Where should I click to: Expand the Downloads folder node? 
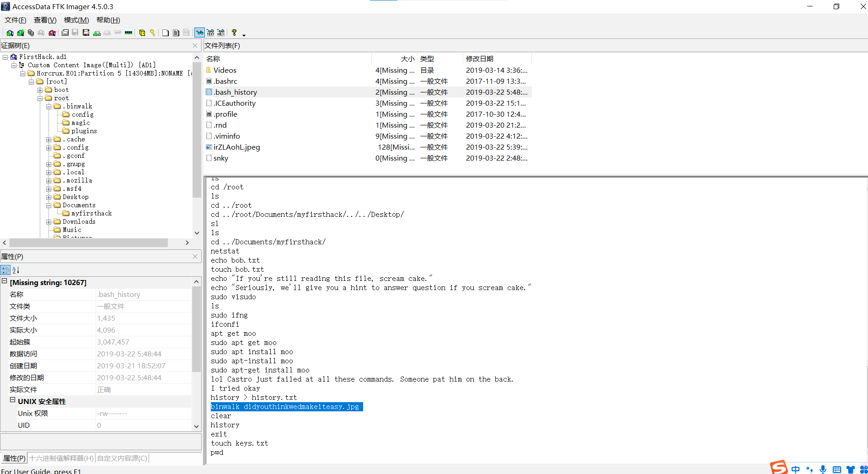point(49,222)
